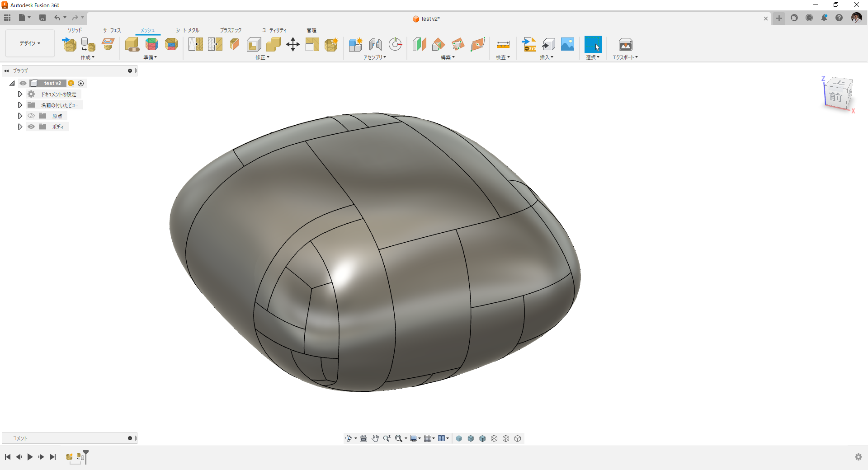
Task: Toggle visibility of the test v2 document
Action: [x=23, y=83]
